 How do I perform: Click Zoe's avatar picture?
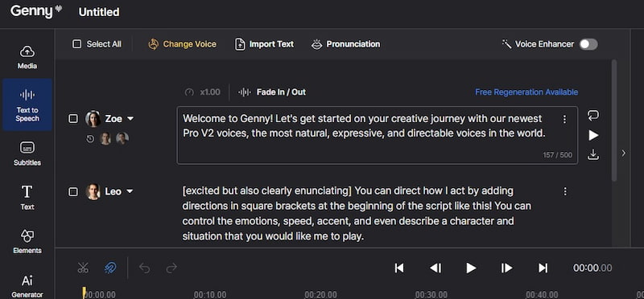click(93, 118)
